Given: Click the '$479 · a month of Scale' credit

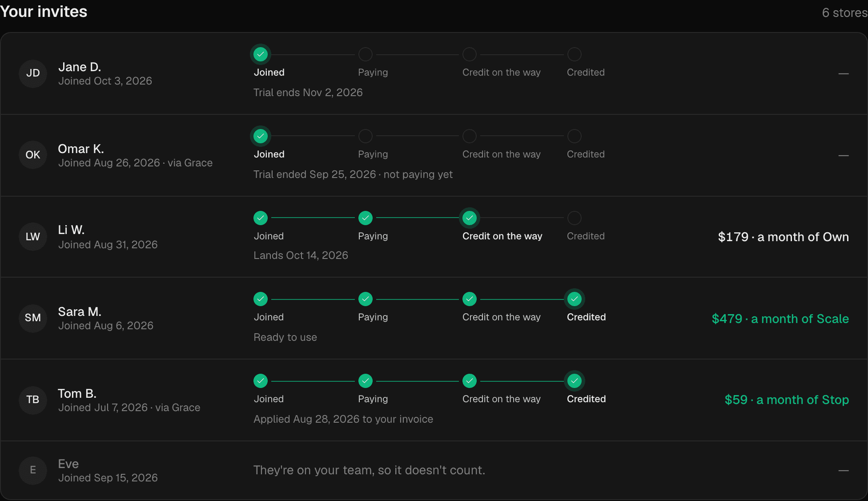Looking at the screenshot, I should 780,319.
